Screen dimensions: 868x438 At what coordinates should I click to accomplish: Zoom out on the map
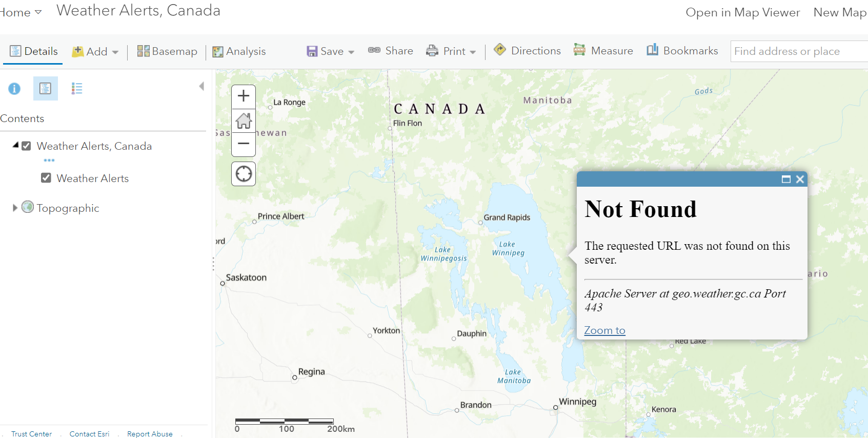pos(244,144)
